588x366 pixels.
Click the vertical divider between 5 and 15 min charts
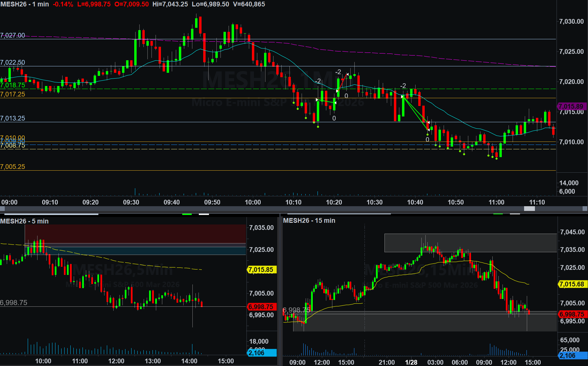tap(280, 288)
